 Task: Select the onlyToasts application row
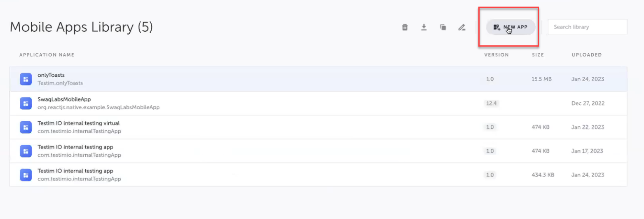247,79
